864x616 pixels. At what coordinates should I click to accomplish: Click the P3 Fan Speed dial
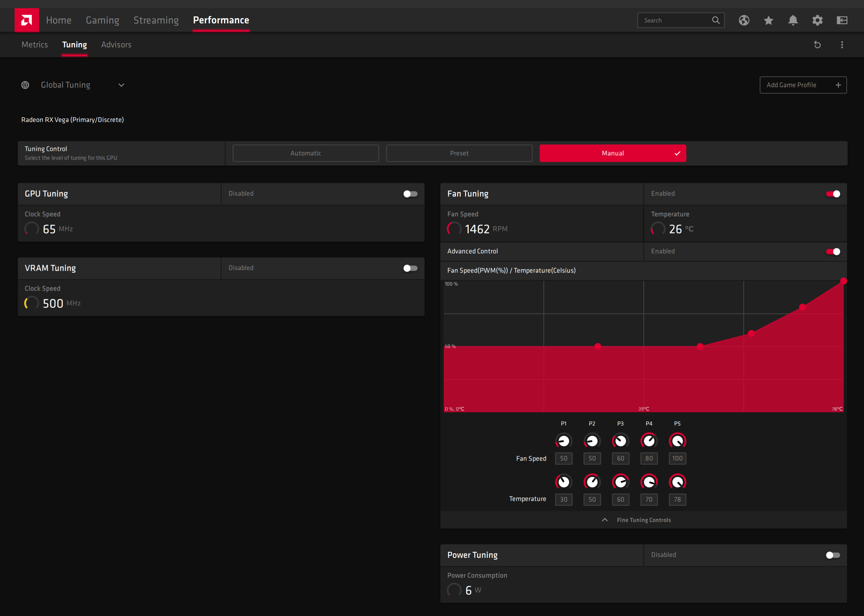point(621,441)
